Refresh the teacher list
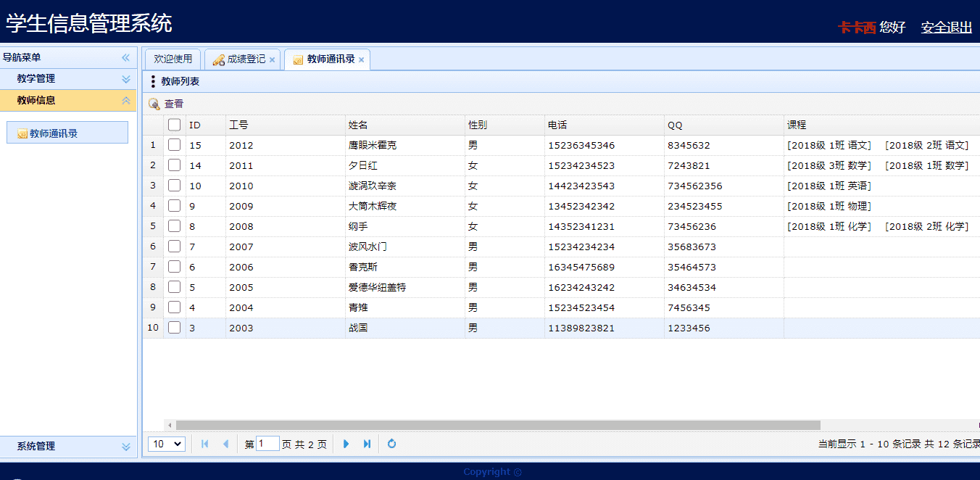The image size is (980, 480). tap(391, 444)
